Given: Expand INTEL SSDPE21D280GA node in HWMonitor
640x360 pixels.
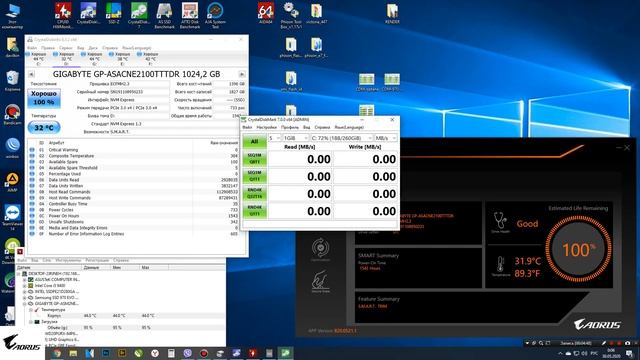Looking at the screenshot, I should (x=24, y=292).
